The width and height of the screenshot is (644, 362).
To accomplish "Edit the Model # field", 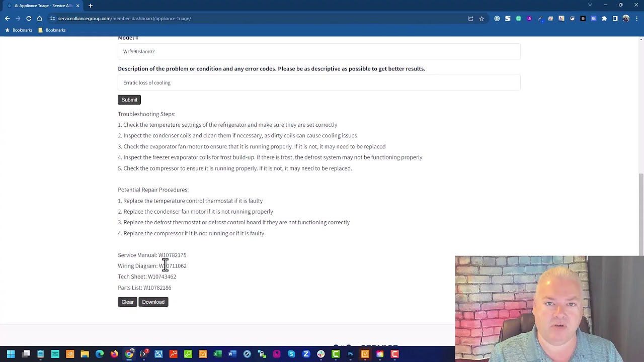I will (319, 51).
